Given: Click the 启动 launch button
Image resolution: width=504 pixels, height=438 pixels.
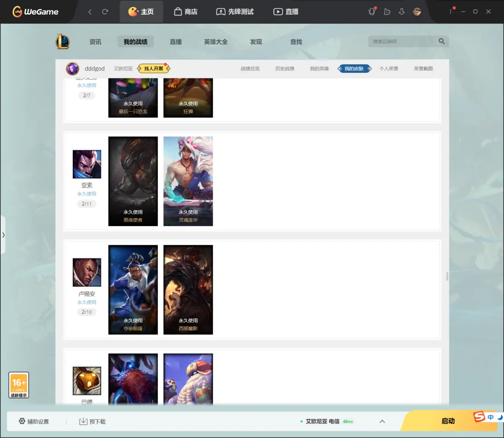Looking at the screenshot, I should (x=448, y=421).
